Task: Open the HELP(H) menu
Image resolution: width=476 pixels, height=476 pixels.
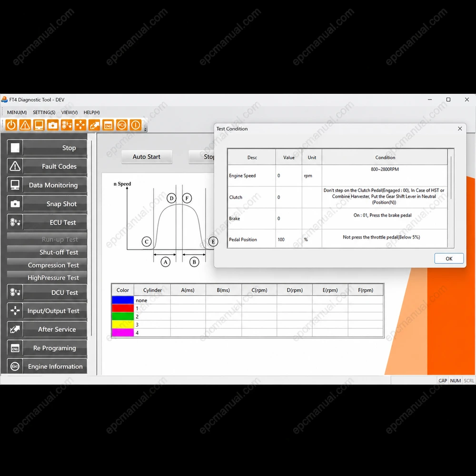Action: [92, 112]
